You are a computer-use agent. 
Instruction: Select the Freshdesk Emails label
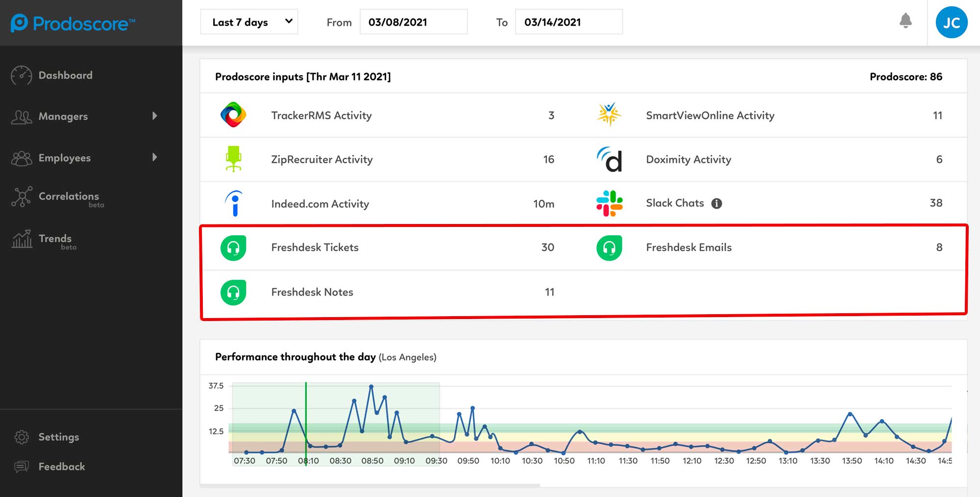688,248
